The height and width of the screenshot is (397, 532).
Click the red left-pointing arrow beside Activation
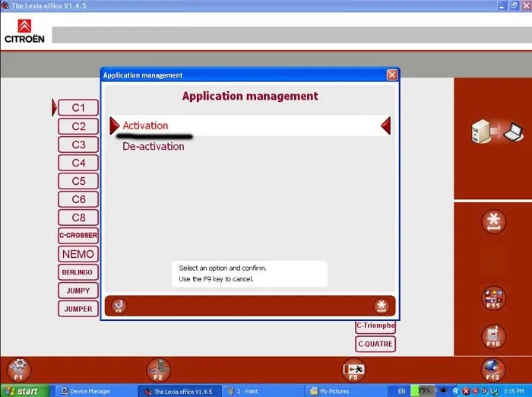386,125
